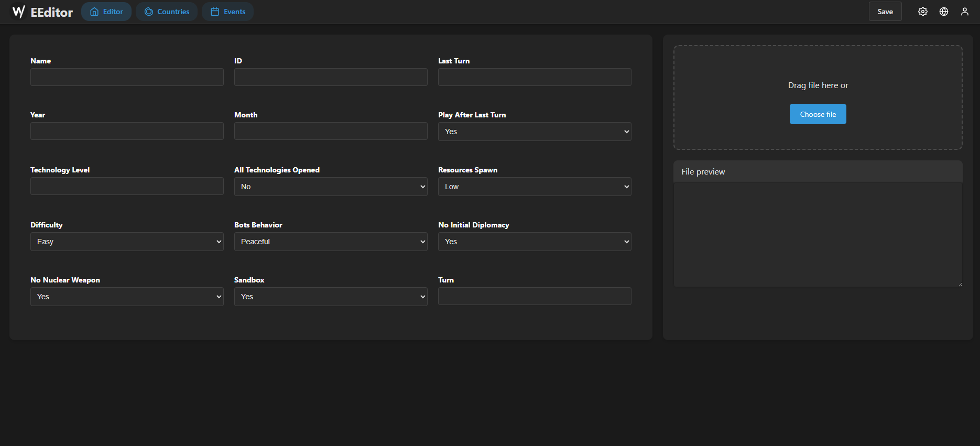Open the Difficulty dropdown
Screen dimensions: 980x446
click(x=127, y=242)
